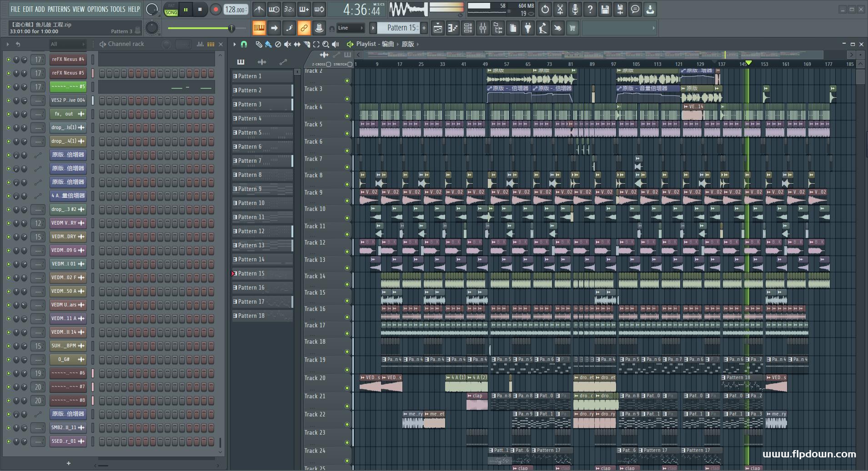Image resolution: width=868 pixels, height=471 pixels.
Task: Mute playlist Track 20
Action: pyautogui.click(x=347, y=388)
